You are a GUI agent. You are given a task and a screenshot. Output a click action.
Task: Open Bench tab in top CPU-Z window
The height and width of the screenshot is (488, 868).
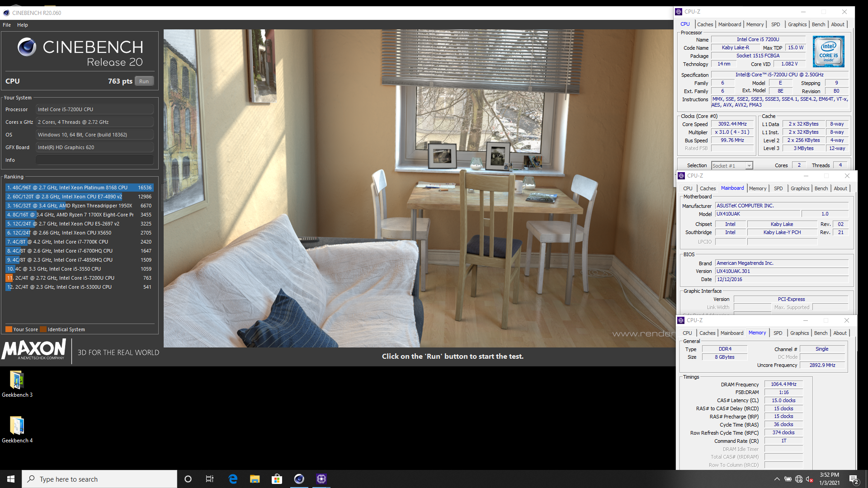point(819,24)
